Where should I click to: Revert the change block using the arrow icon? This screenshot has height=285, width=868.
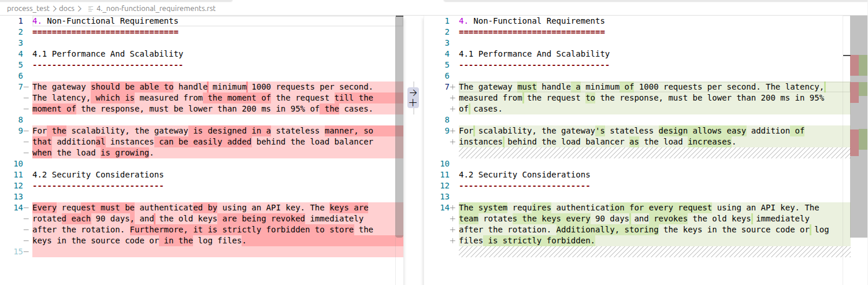tap(413, 92)
